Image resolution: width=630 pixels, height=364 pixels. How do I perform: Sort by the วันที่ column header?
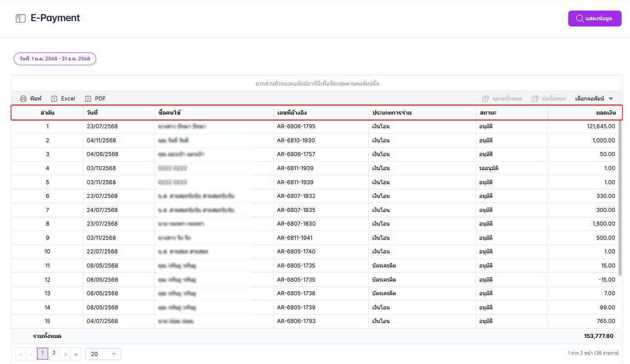tap(119, 112)
